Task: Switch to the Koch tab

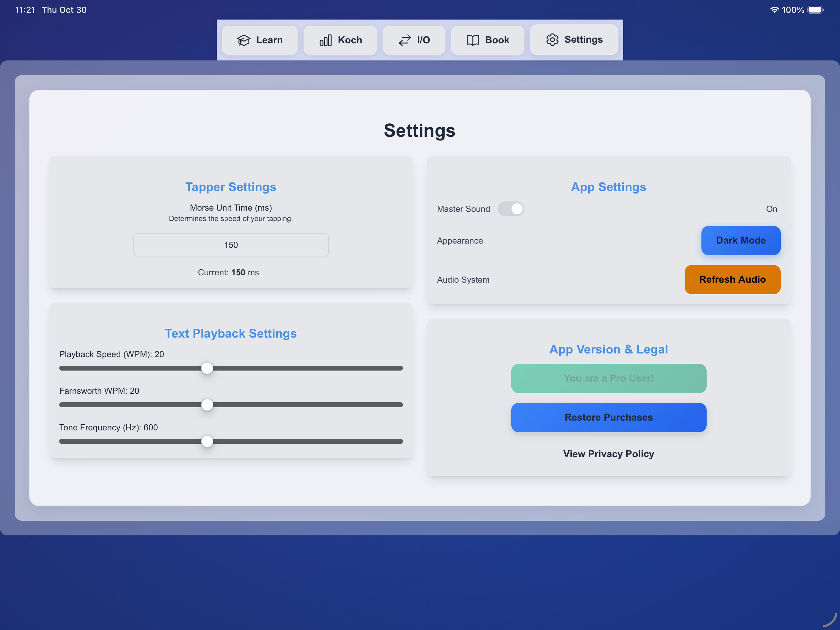Action: (x=340, y=40)
